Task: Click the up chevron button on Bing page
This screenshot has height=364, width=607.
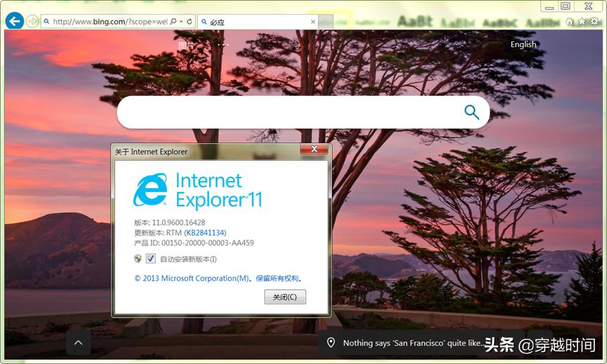Action: [x=78, y=343]
